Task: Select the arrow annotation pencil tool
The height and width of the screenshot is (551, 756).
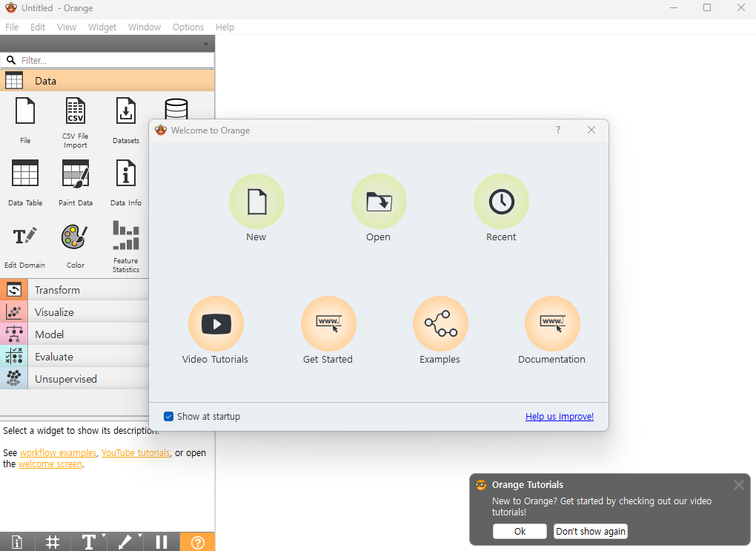Action: coord(125,542)
